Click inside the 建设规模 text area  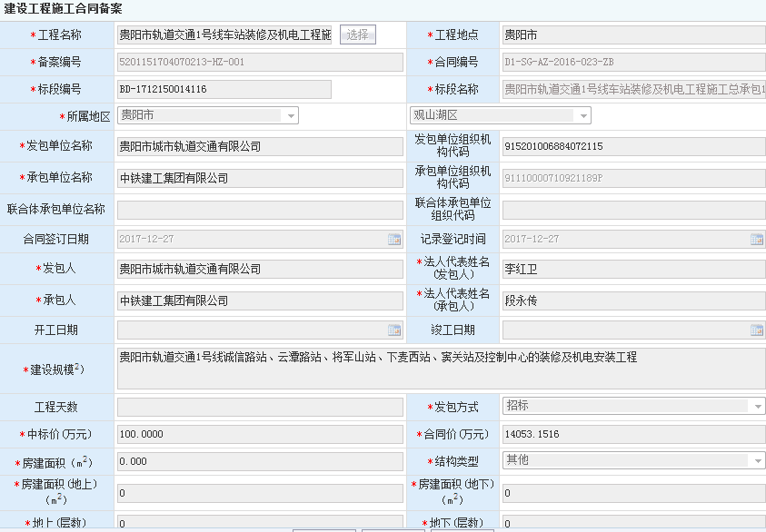441,369
